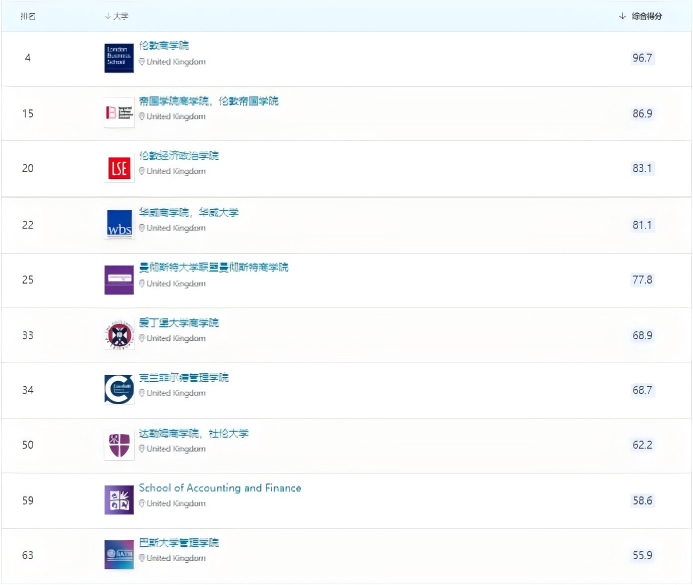Click rank number 20
Image resolution: width=693 pixels, height=585 pixels.
click(28, 168)
